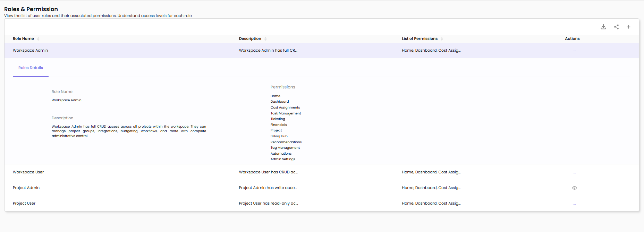Click the Project Admin permissions list text
644x232 pixels.
431,188
